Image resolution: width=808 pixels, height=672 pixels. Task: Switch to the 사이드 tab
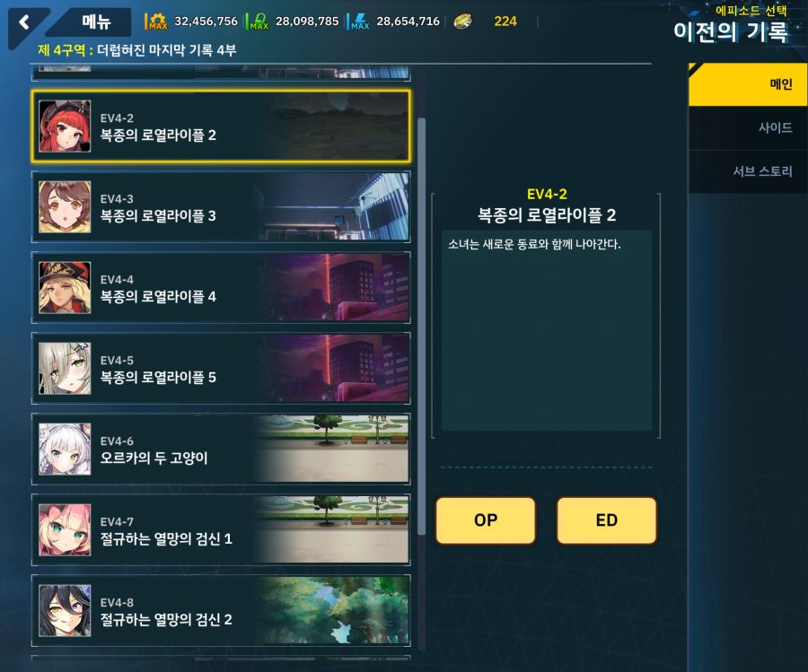(748, 127)
